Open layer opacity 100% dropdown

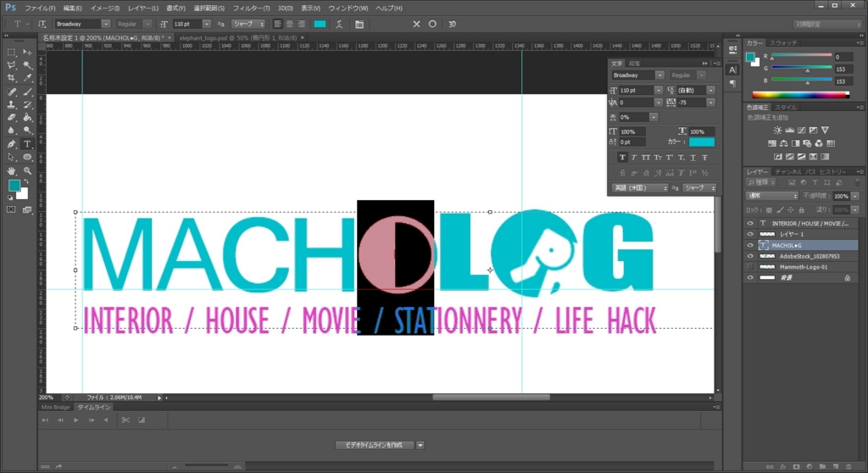tap(855, 196)
